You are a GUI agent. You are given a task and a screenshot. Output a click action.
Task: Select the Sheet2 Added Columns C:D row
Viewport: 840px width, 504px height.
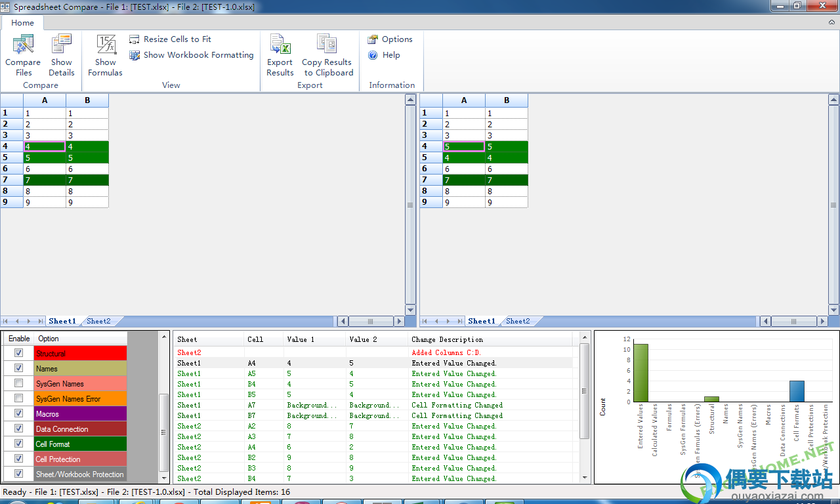pyautogui.click(x=374, y=352)
